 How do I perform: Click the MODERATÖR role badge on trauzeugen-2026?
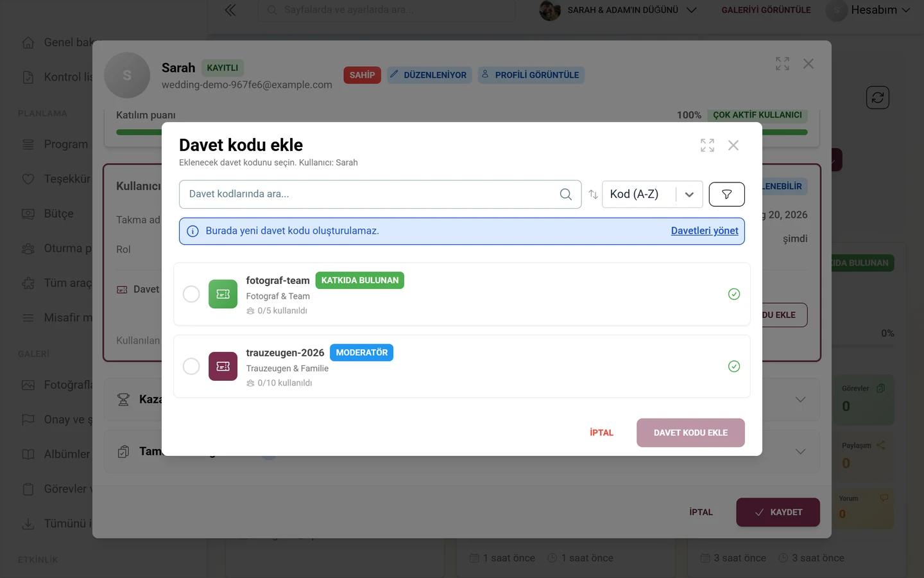[361, 353]
